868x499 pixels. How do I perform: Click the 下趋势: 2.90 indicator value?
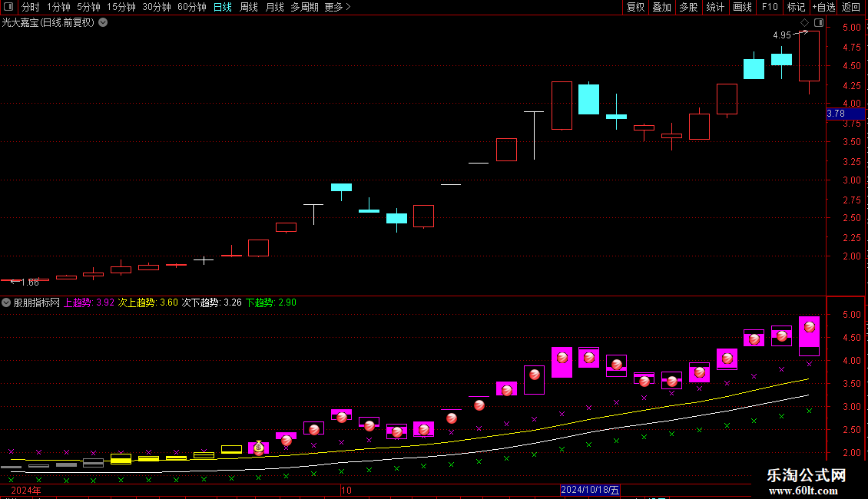click(271, 302)
